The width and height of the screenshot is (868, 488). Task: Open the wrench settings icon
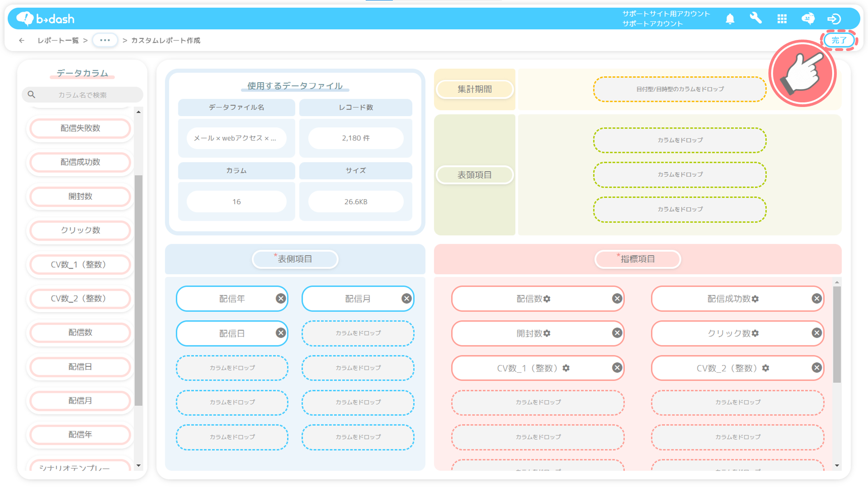pos(755,19)
